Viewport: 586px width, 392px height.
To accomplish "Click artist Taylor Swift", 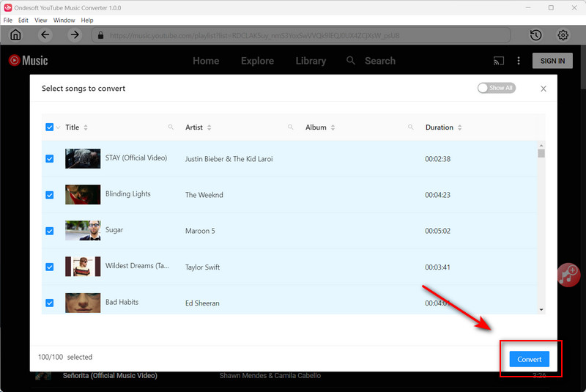I will (x=202, y=267).
